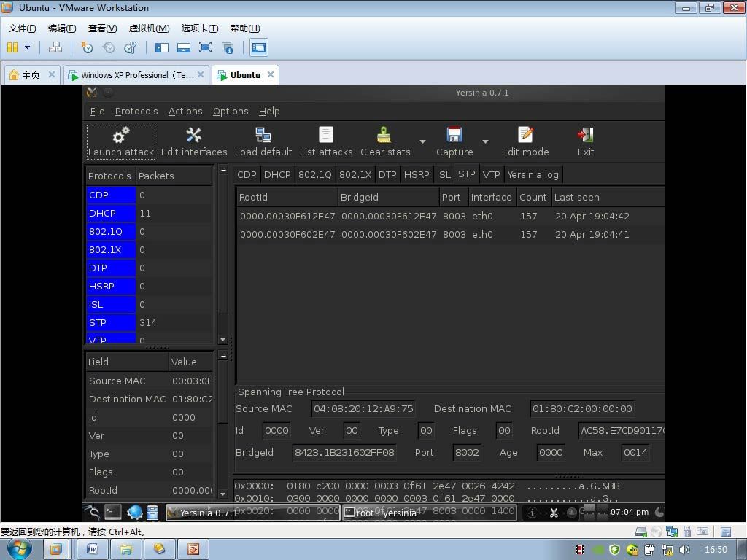747x560 pixels.
Task: Collapse protocols panel minus button
Action: click(x=222, y=169)
